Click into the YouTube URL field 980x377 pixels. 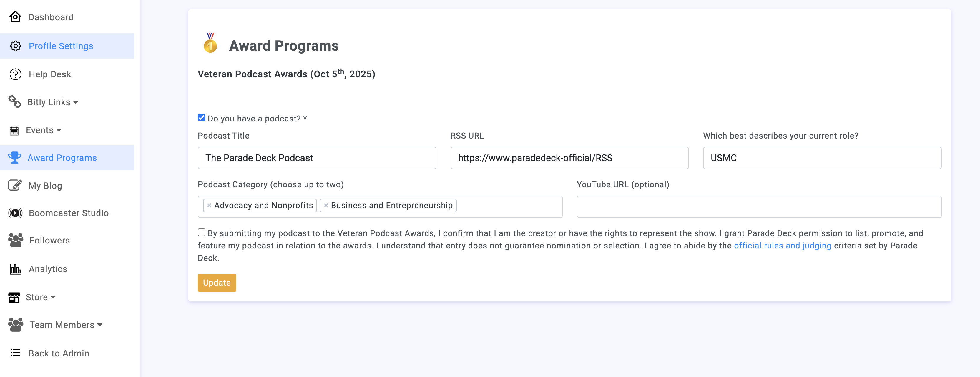(x=759, y=207)
